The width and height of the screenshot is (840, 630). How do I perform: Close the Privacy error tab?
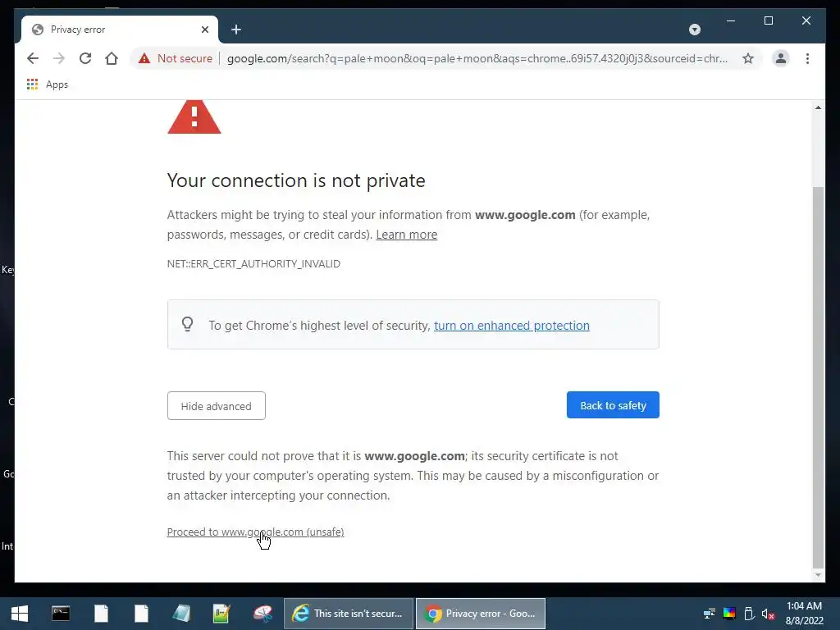[204, 30]
